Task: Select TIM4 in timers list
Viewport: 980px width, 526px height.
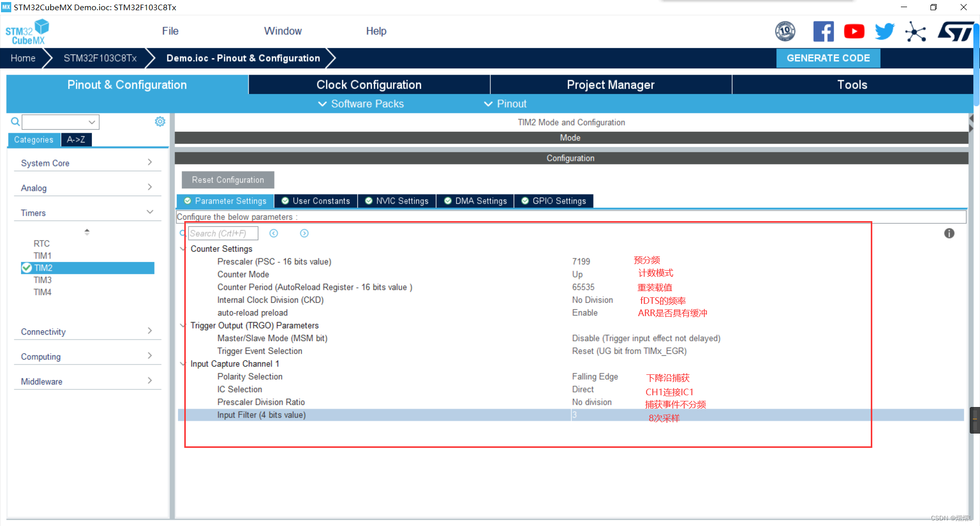Action: 42,292
